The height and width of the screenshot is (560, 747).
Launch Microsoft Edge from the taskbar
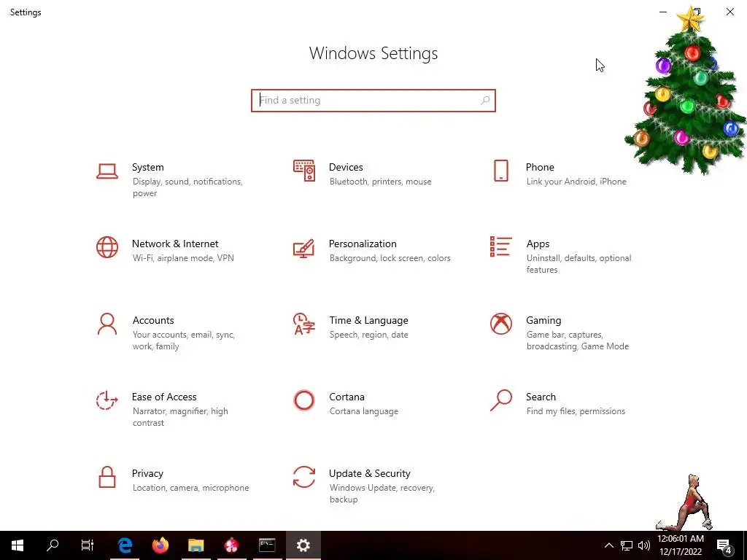[x=125, y=545]
